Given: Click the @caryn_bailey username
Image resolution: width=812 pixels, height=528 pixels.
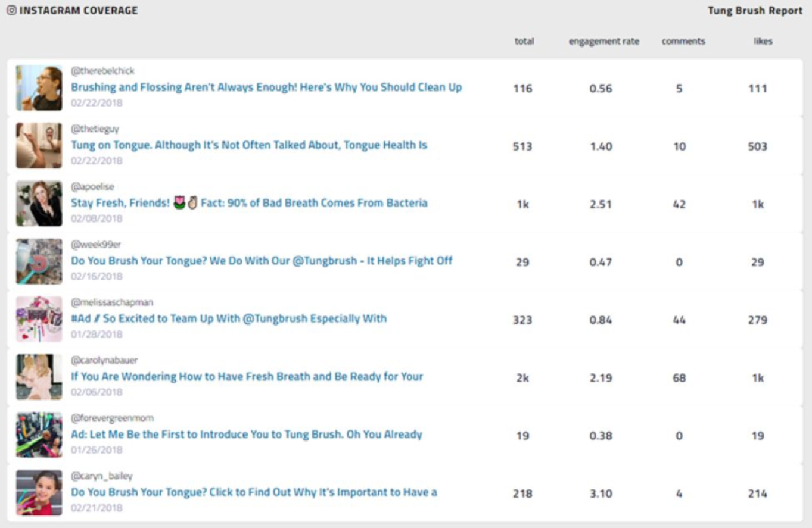Looking at the screenshot, I should click(x=101, y=476).
